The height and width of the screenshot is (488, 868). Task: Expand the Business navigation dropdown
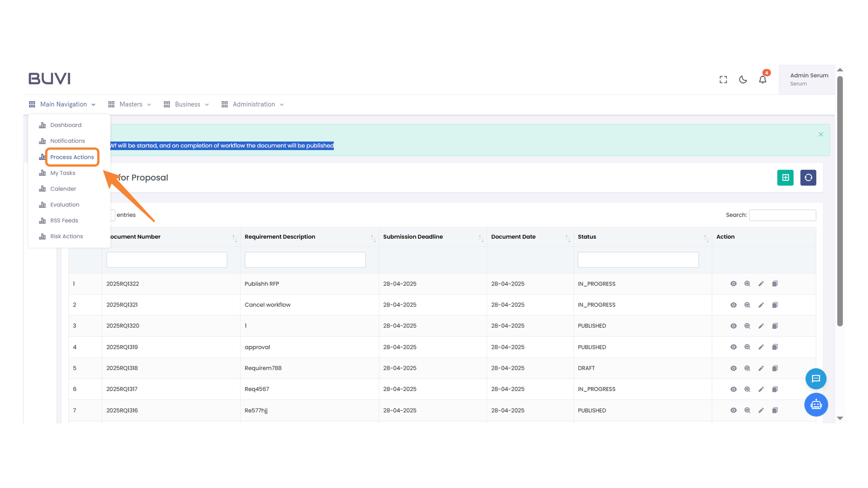[x=187, y=104]
